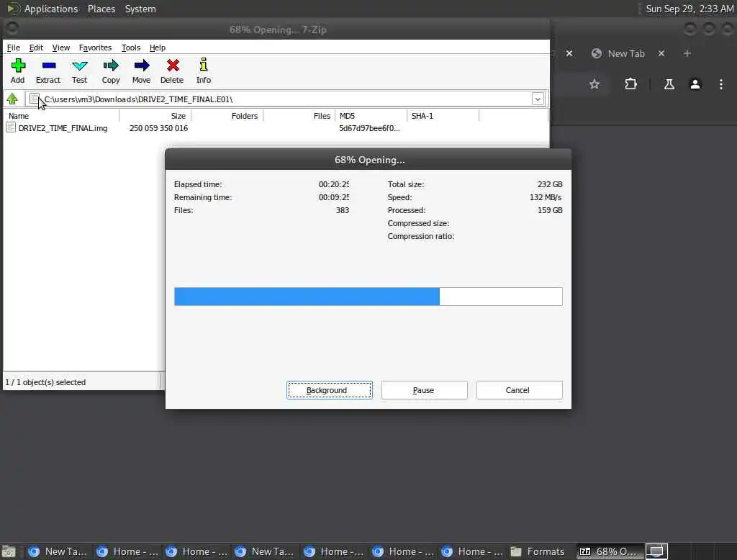Switch to first New Ta... taskbar entry
The width and height of the screenshot is (737, 560).
click(58, 551)
